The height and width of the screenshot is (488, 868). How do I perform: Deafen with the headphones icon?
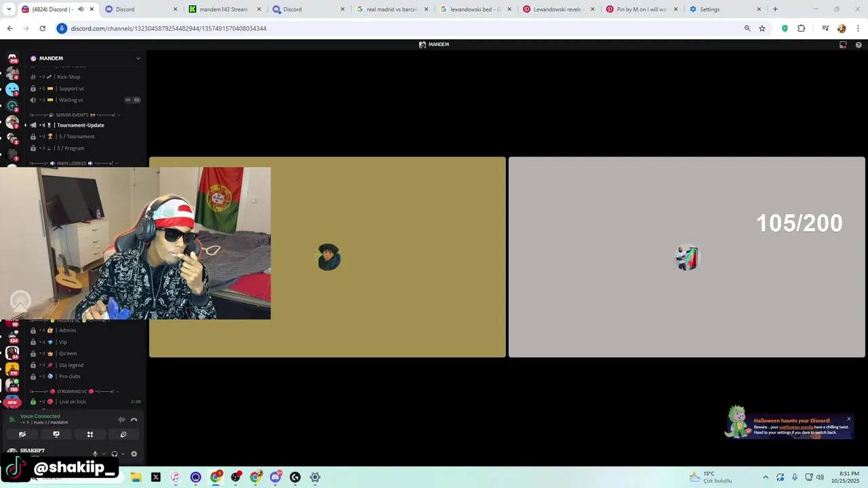tap(115, 454)
